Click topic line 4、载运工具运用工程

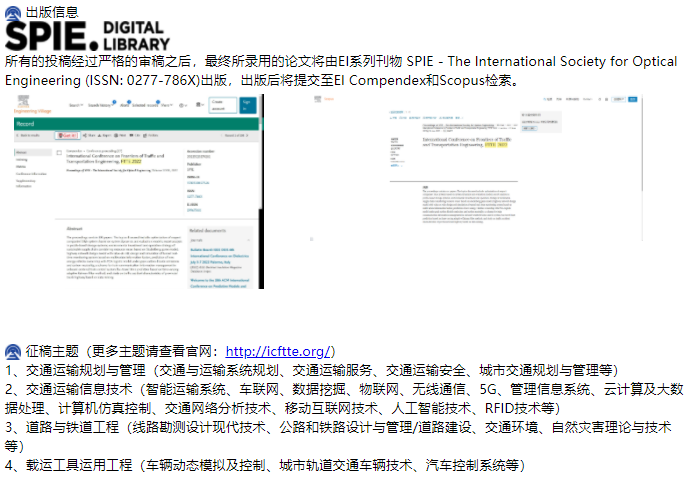pyautogui.click(x=265, y=465)
